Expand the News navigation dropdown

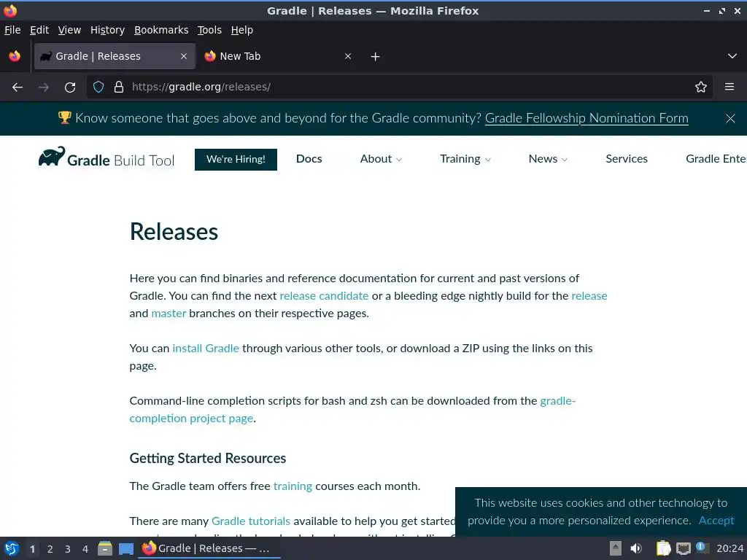point(548,159)
